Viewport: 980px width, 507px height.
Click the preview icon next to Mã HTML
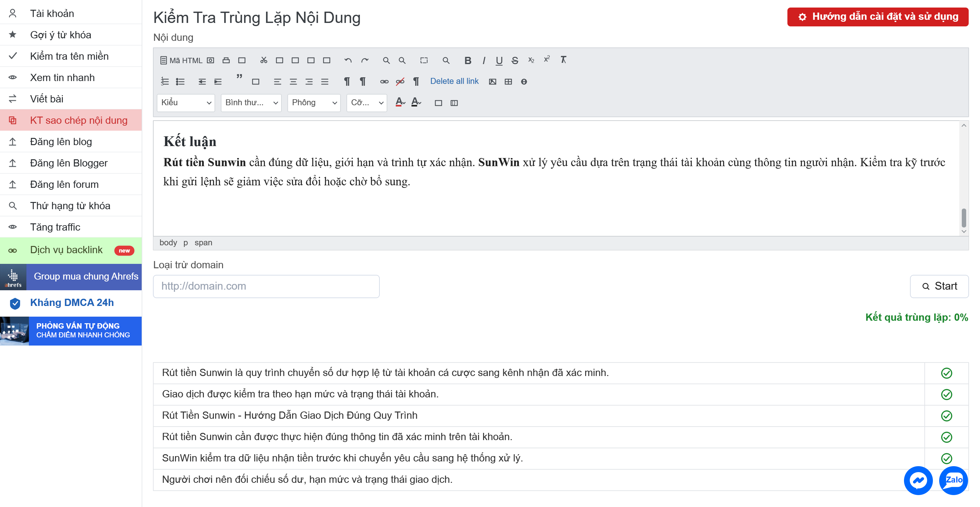pyautogui.click(x=210, y=60)
